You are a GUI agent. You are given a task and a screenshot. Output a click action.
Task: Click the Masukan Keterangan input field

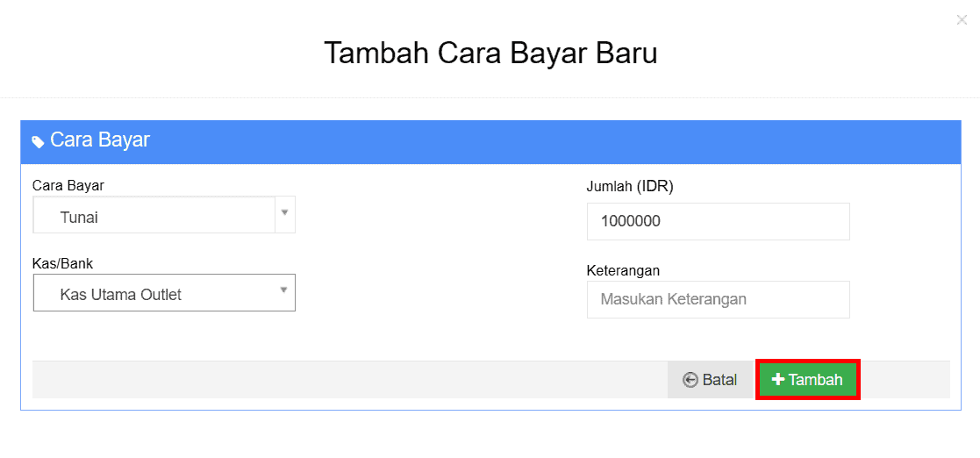point(719,299)
